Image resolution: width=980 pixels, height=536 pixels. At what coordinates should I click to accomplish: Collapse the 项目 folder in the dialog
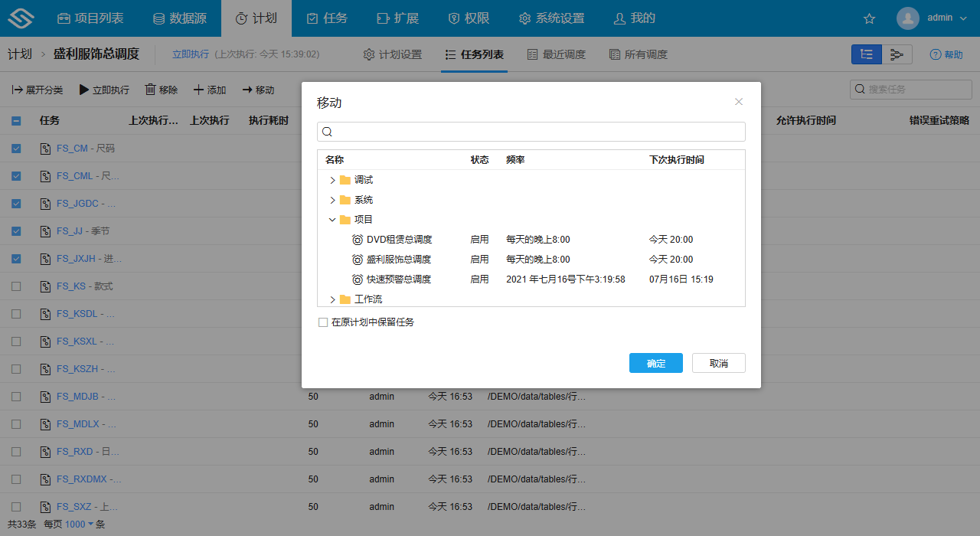pyautogui.click(x=332, y=219)
